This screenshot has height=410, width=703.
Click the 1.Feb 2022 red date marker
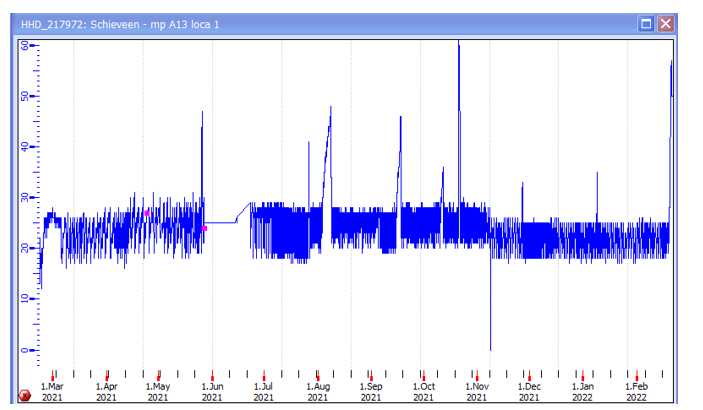[636, 376]
